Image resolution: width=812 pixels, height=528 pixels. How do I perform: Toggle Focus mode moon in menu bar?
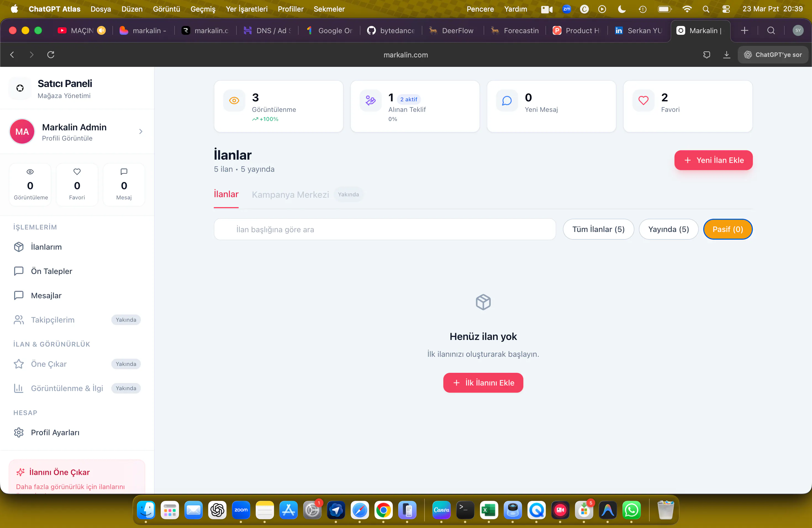622,9
